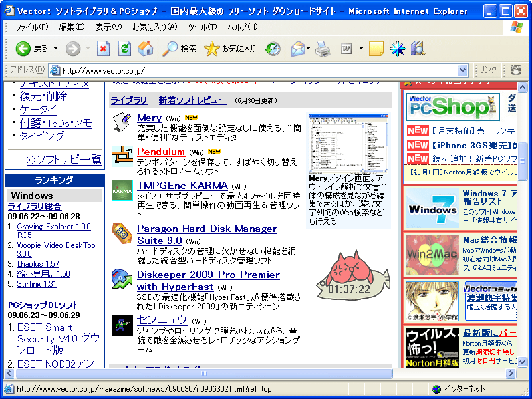
Task: Open the Back button history dropdown arrow
Action: [x=56, y=49]
